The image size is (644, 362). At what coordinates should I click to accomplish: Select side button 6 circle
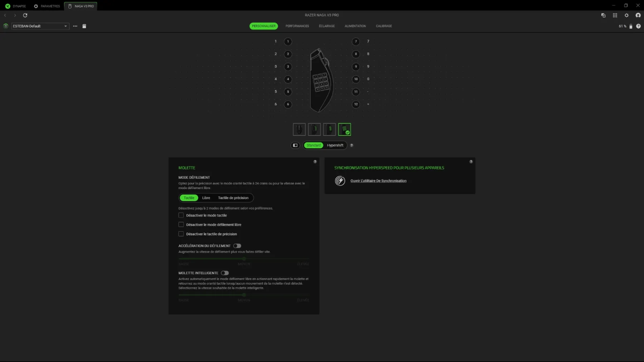point(288,104)
